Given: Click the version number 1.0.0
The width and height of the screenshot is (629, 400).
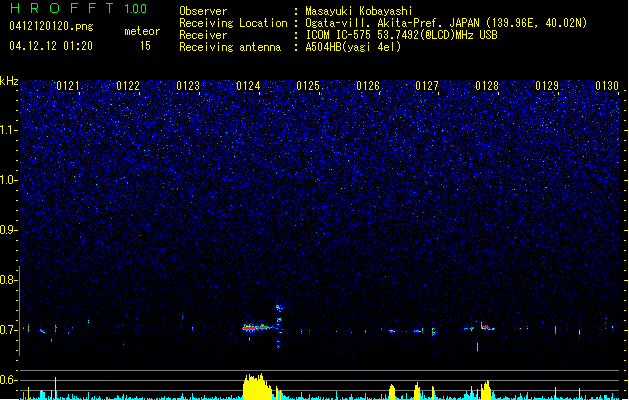Looking at the screenshot, I should [136, 9].
